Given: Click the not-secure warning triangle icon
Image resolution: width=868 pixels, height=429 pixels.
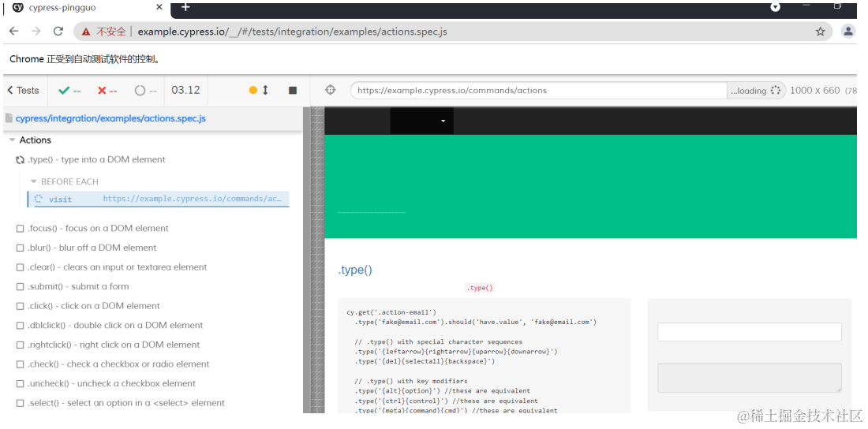Looking at the screenshot, I should tap(86, 32).
